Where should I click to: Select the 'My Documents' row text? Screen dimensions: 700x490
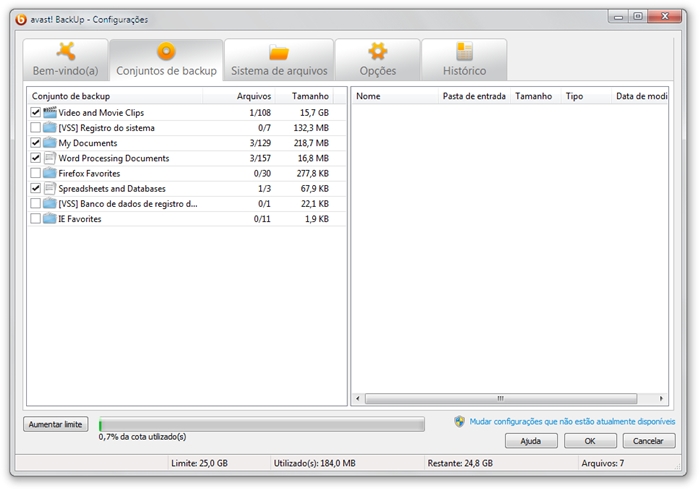[88, 143]
